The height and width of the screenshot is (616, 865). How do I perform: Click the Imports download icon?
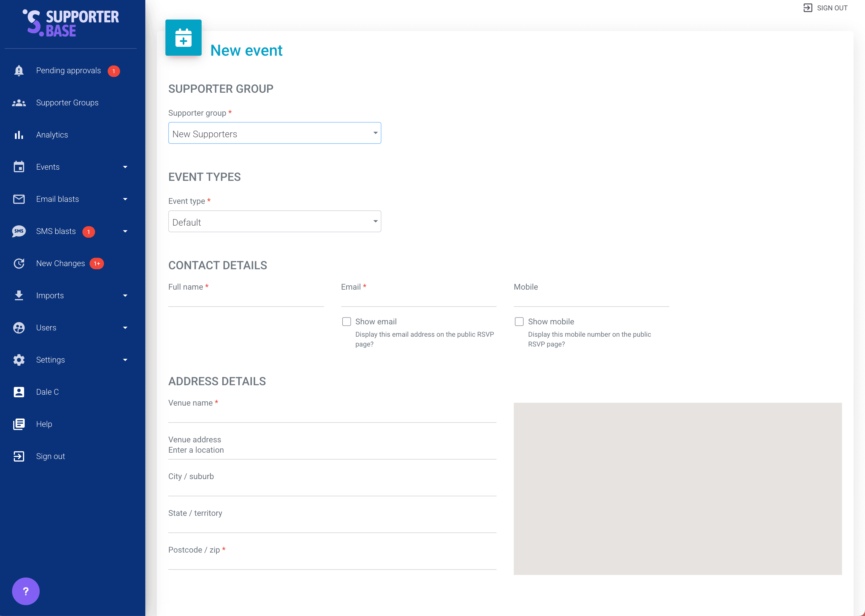tap(19, 295)
